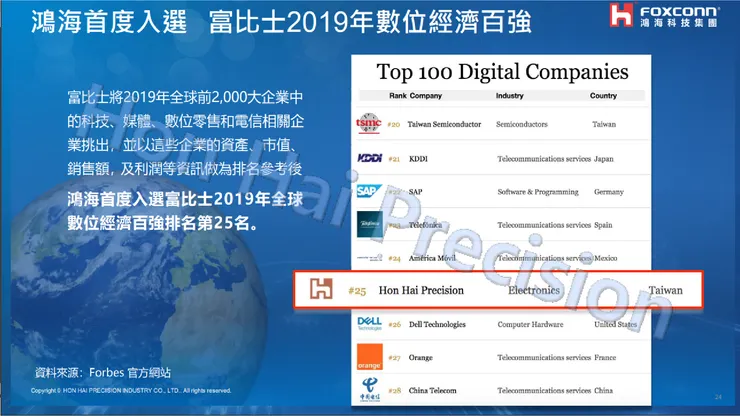Click the '#28' rank number
The width and height of the screenshot is (740, 416).
pos(395,391)
